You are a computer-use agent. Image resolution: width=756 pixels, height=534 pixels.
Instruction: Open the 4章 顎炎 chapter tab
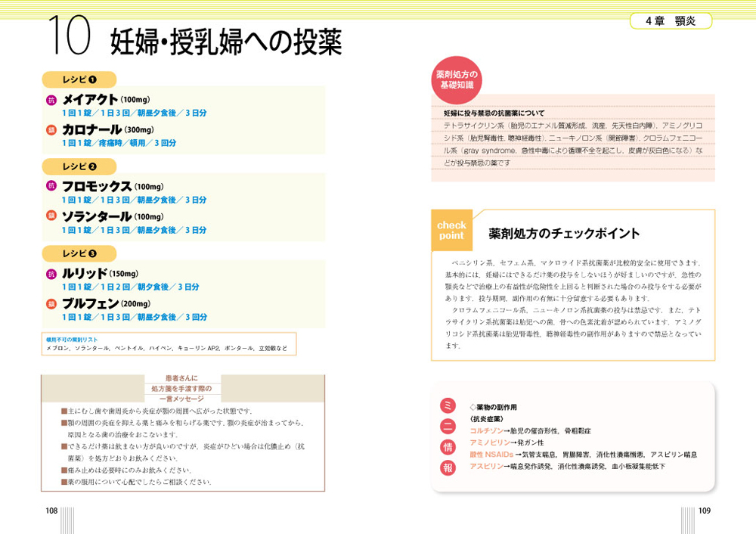[x=671, y=21]
